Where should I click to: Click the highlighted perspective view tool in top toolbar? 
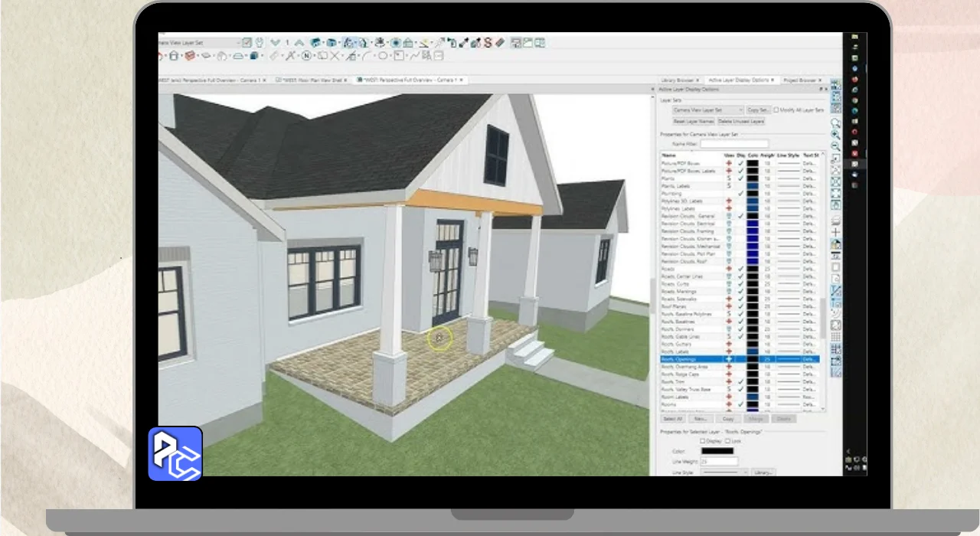click(348, 42)
